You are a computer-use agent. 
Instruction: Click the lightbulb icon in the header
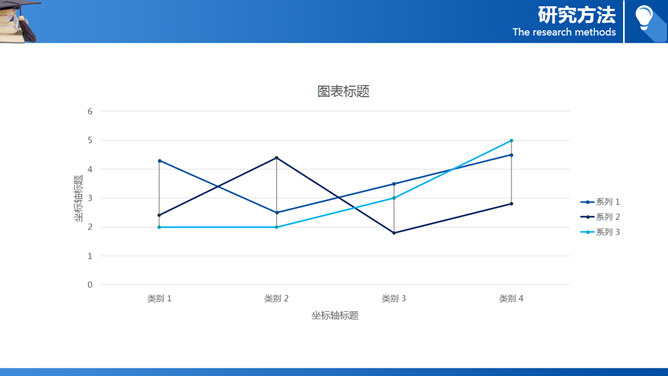click(645, 18)
